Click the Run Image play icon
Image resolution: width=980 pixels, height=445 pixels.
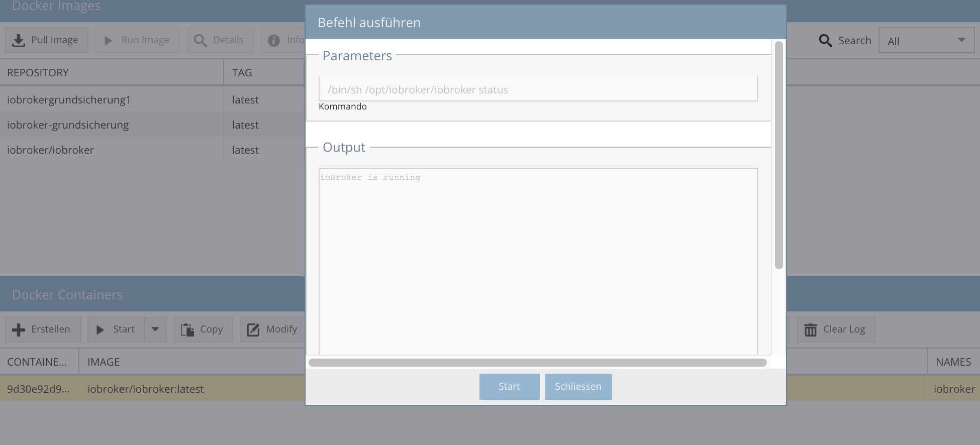pos(108,41)
